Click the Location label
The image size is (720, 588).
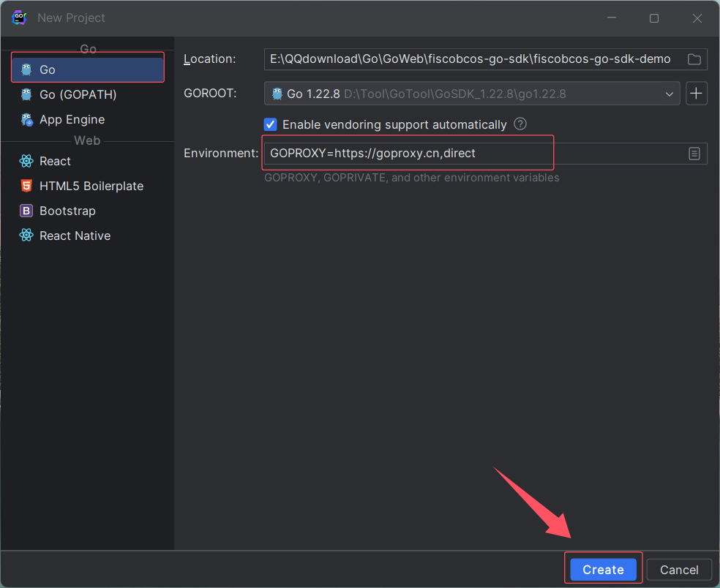[210, 59]
